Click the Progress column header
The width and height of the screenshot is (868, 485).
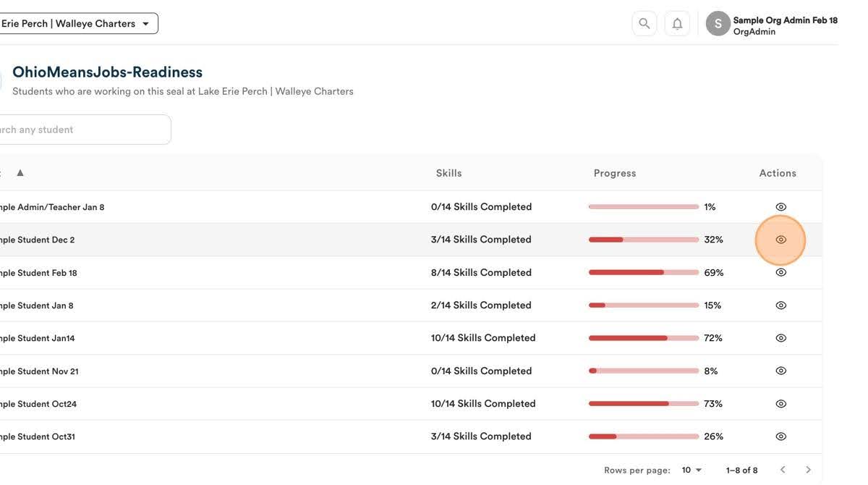coord(615,173)
